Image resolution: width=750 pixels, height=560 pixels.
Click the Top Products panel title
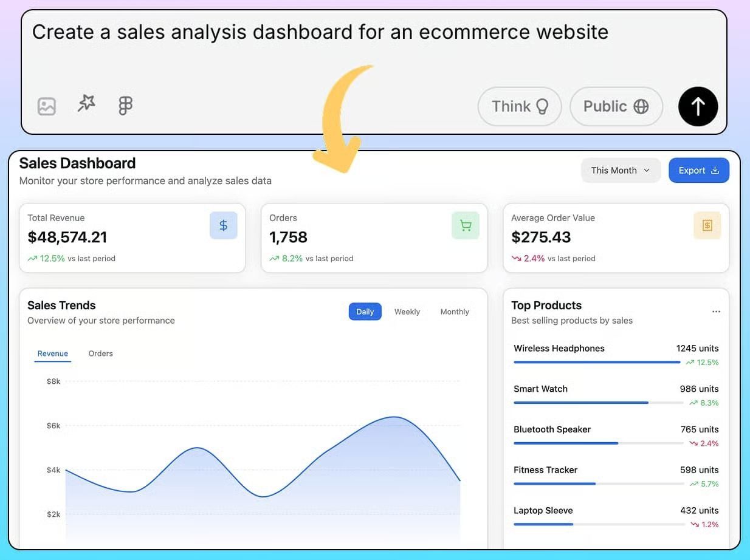[x=546, y=306]
